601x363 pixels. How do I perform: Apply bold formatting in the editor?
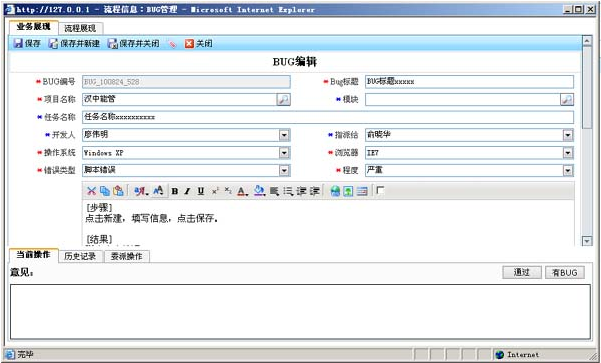(x=174, y=191)
